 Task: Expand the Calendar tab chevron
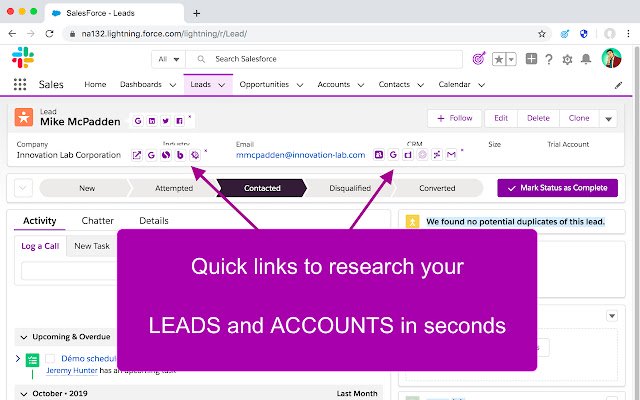coord(482,85)
